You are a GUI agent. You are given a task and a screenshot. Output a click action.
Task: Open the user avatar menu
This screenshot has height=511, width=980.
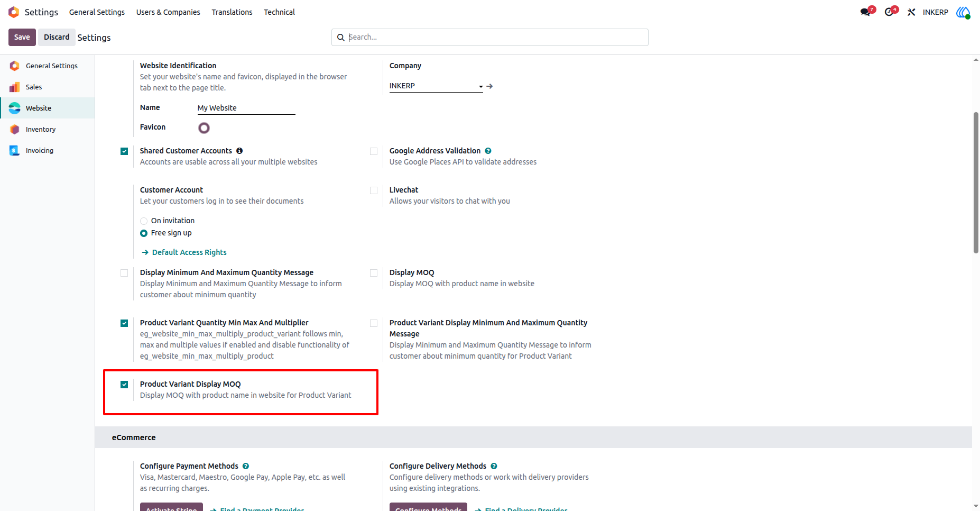click(963, 12)
